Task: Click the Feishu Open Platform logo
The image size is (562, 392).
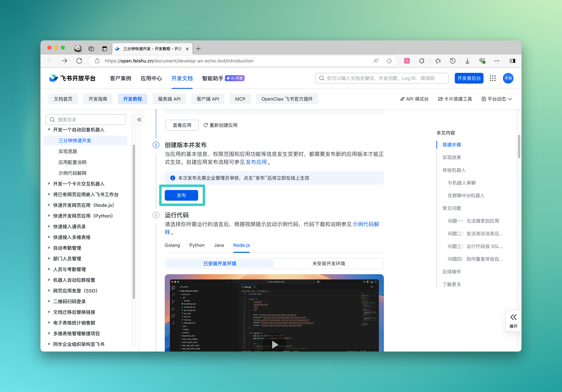Action: coord(73,78)
